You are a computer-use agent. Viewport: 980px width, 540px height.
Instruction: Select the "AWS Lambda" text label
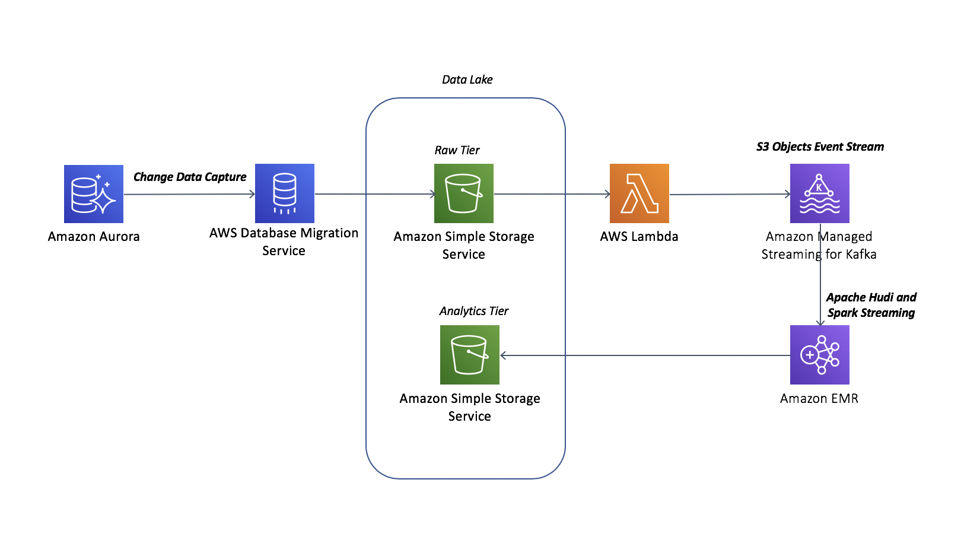click(x=639, y=236)
